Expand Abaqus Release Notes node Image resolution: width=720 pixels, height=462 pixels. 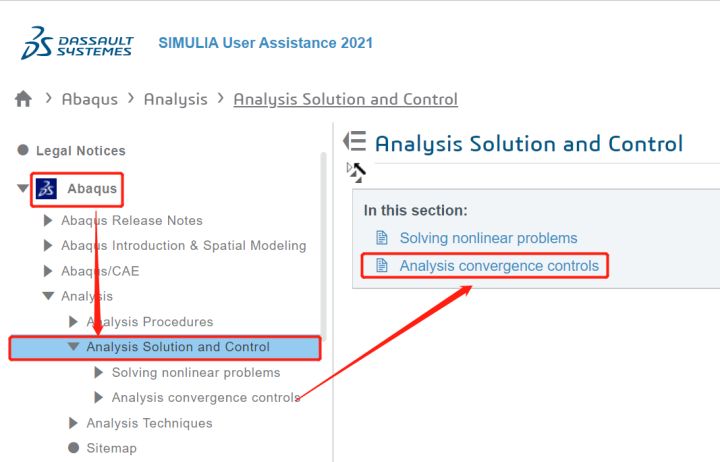[48, 220]
